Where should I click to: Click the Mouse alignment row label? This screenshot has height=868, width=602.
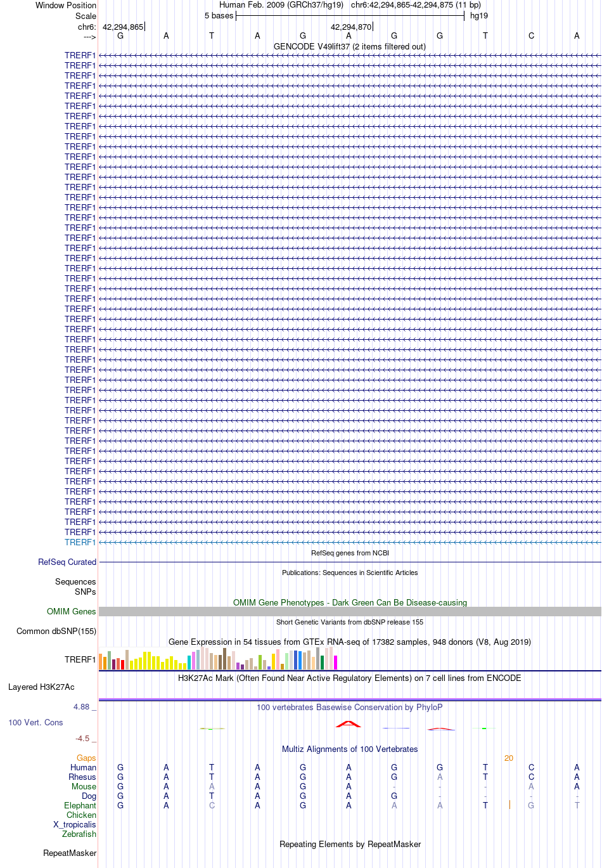(84, 786)
